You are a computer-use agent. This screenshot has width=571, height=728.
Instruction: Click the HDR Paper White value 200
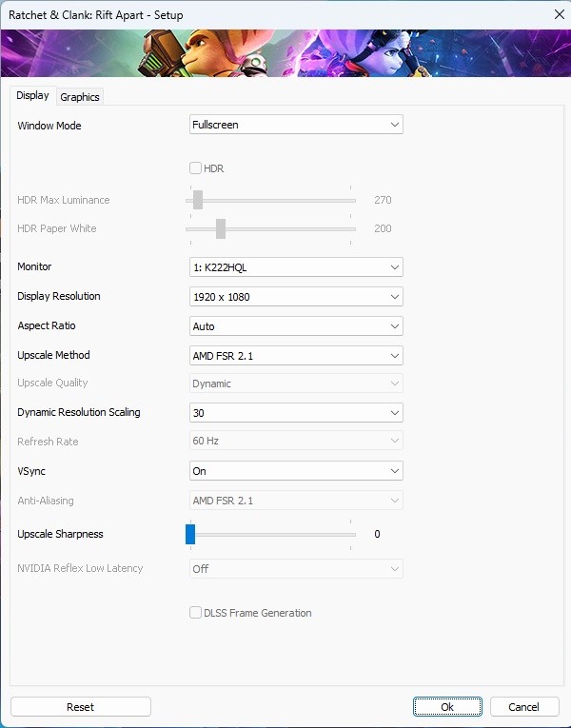click(x=383, y=228)
